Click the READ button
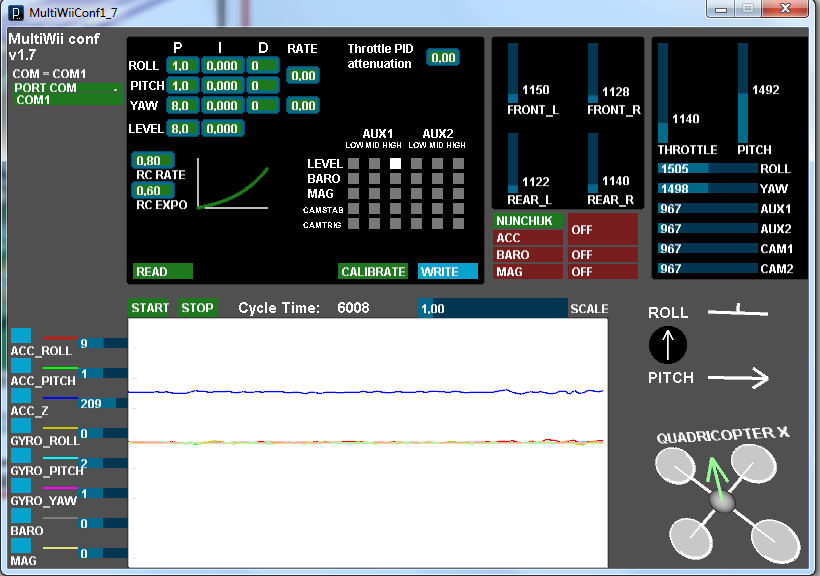 pyautogui.click(x=163, y=272)
